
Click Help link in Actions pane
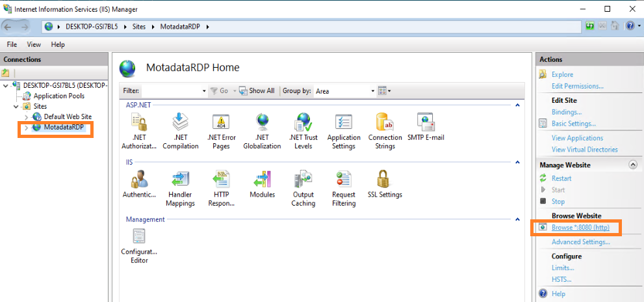click(x=558, y=294)
